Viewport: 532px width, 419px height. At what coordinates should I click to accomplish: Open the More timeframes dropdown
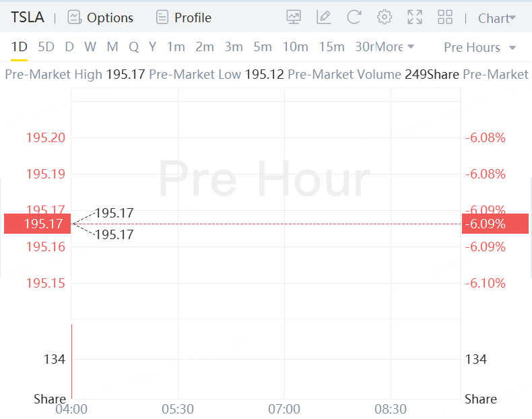point(395,47)
